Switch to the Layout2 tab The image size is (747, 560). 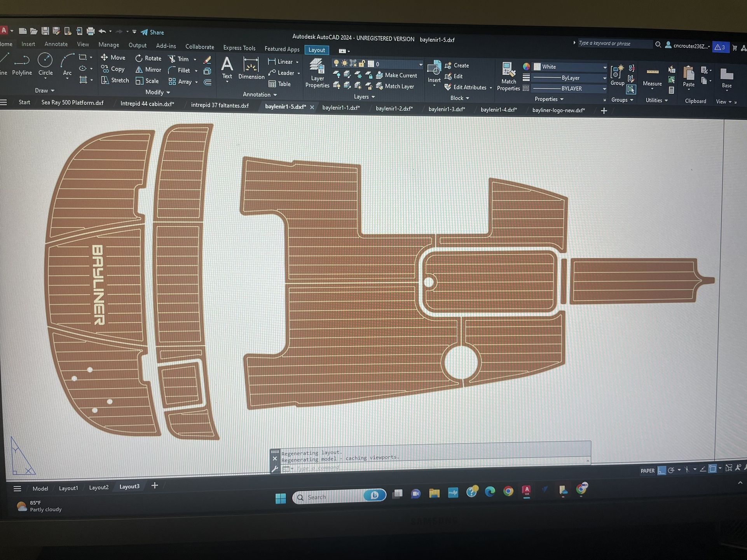tap(99, 487)
